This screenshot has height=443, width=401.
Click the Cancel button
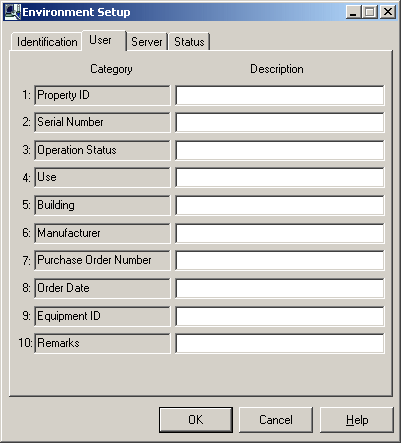pyautogui.click(x=276, y=420)
